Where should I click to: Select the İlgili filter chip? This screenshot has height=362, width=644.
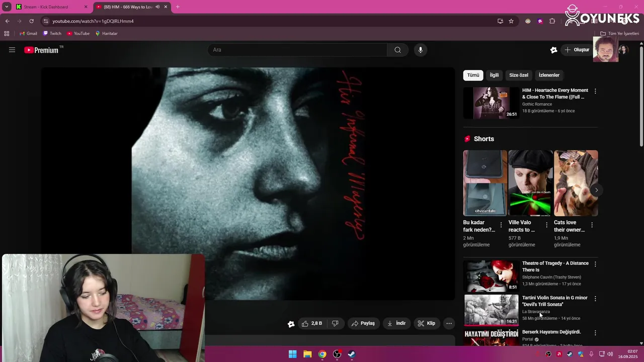coord(494,75)
